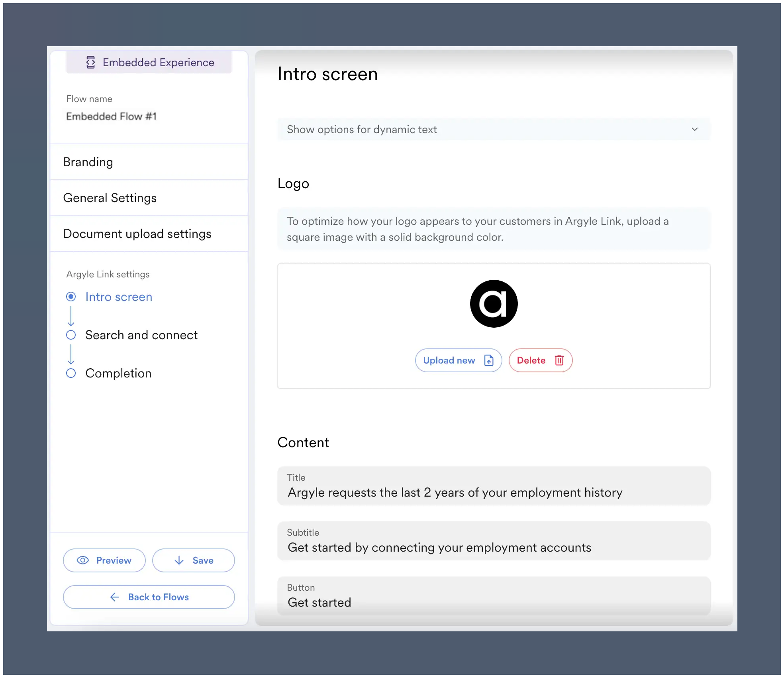Click the Title input field
This screenshot has width=784, height=678.
(493, 492)
